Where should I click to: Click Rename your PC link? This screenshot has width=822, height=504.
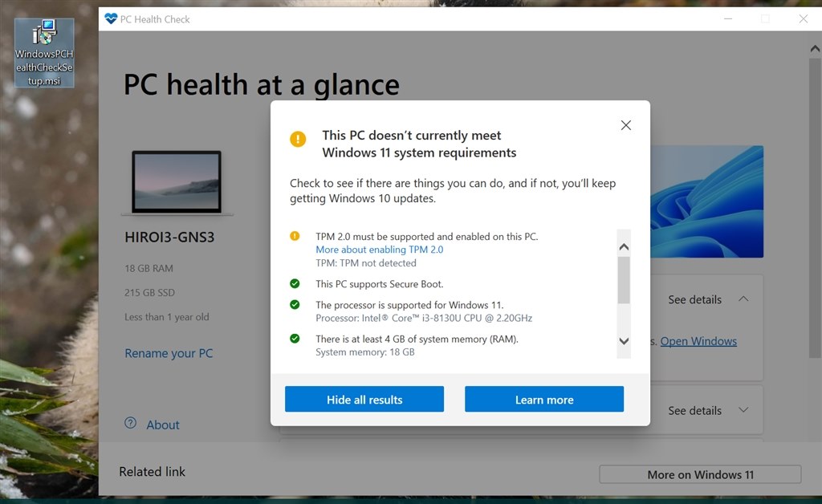pos(169,353)
